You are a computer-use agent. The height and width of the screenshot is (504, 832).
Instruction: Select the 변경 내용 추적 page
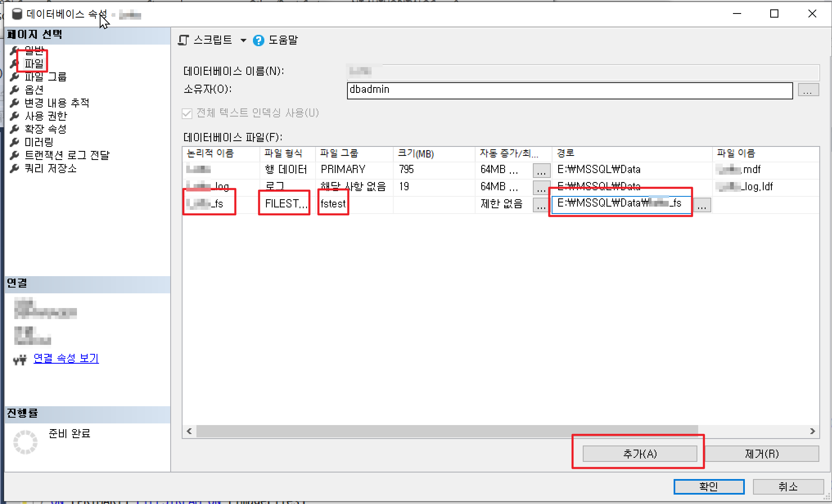pyautogui.click(x=56, y=103)
